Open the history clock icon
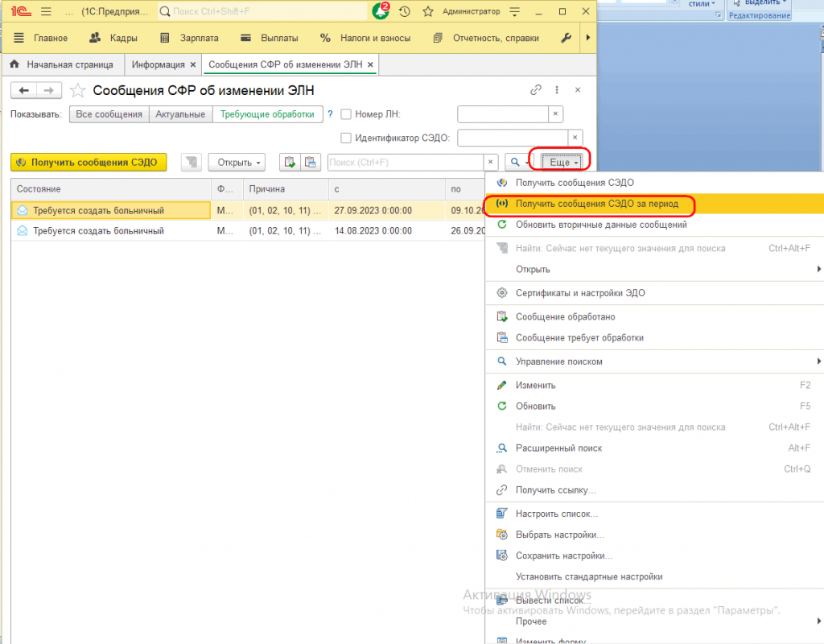 (404, 11)
